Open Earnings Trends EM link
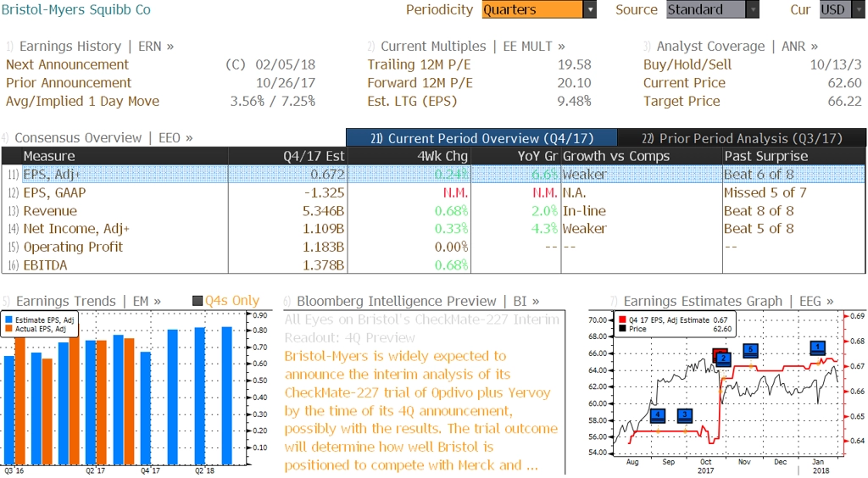 88,301
